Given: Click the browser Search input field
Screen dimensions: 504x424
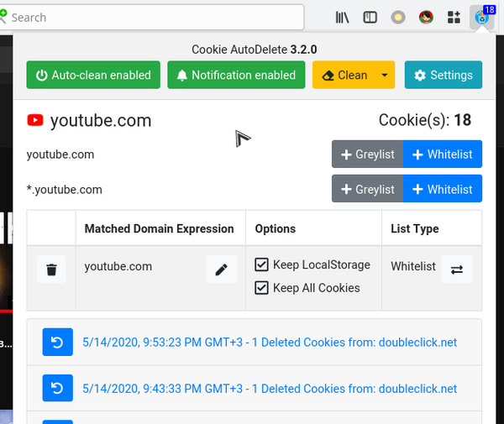Looking at the screenshot, I should click(155, 17).
